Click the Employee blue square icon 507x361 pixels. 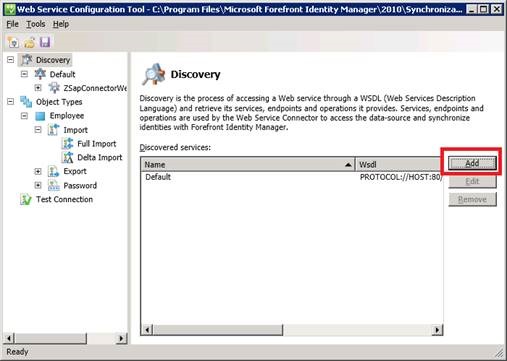pos(40,116)
